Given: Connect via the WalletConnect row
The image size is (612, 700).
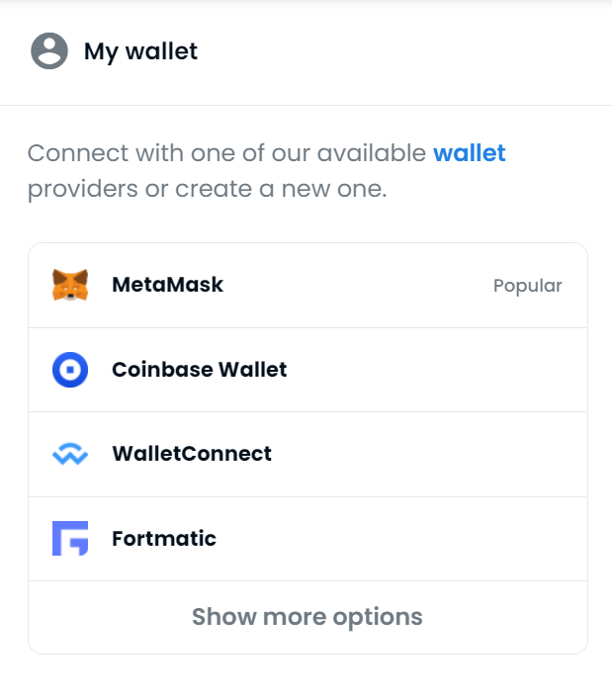Looking at the screenshot, I should coord(307,454).
